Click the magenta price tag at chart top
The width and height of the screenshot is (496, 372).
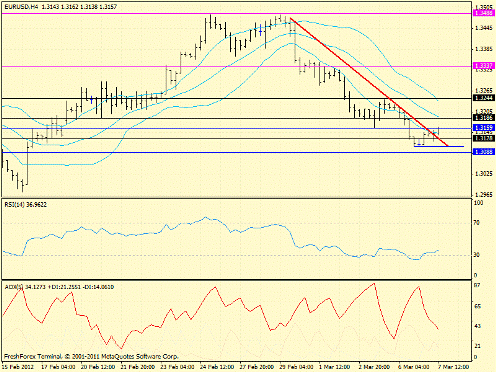pos(483,13)
